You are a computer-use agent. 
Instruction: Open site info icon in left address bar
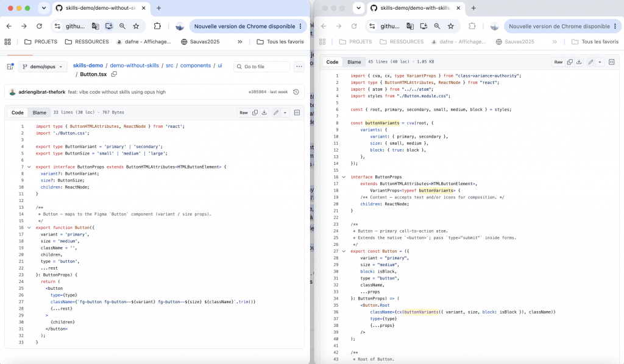tap(57, 26)
